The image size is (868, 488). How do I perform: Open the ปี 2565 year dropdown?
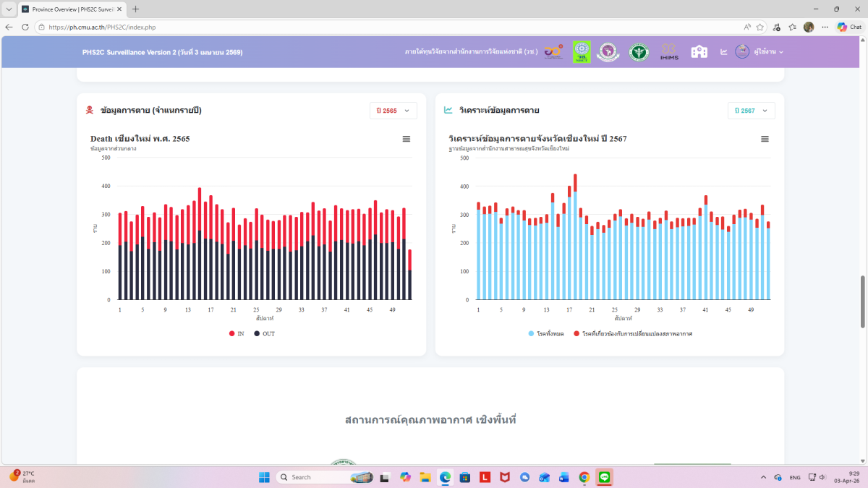tap(393, 111)
